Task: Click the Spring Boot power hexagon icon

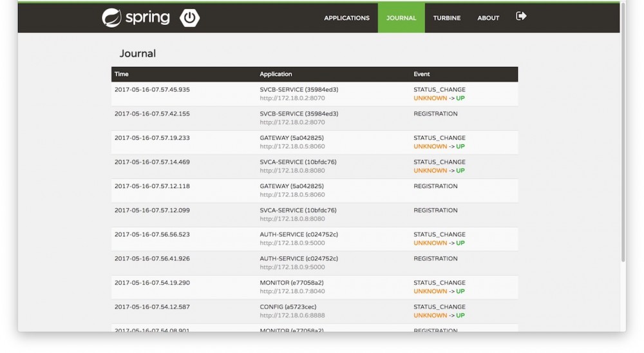Action: (189, 18)
